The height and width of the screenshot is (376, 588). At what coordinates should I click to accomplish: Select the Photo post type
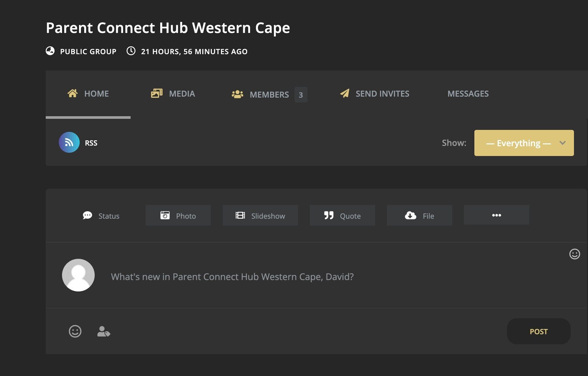[x=178, y=215]
